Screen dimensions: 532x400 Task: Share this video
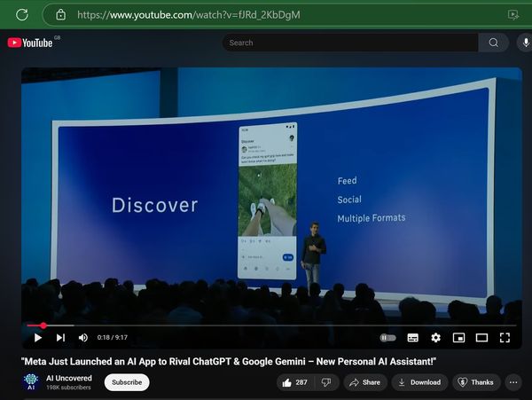[365, 382]
